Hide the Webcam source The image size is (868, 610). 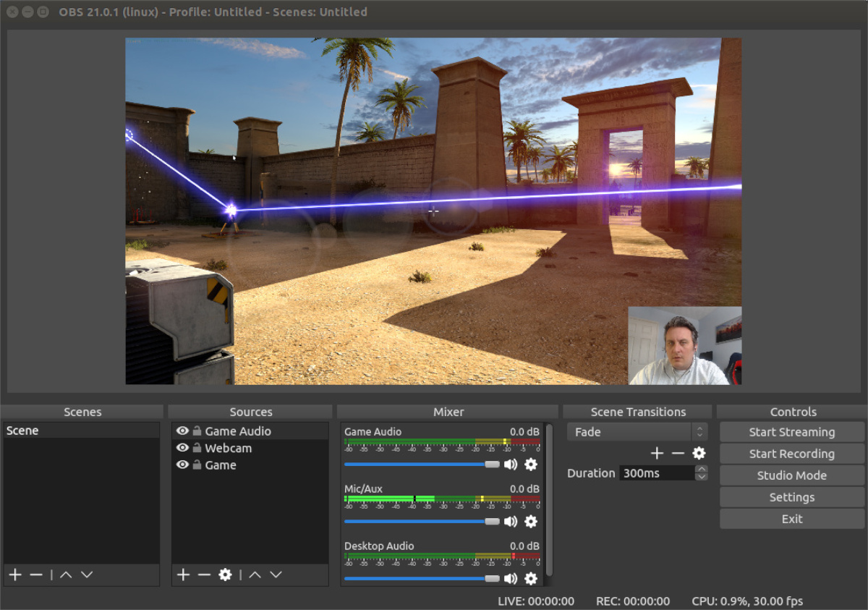click(x=183, y=448)
